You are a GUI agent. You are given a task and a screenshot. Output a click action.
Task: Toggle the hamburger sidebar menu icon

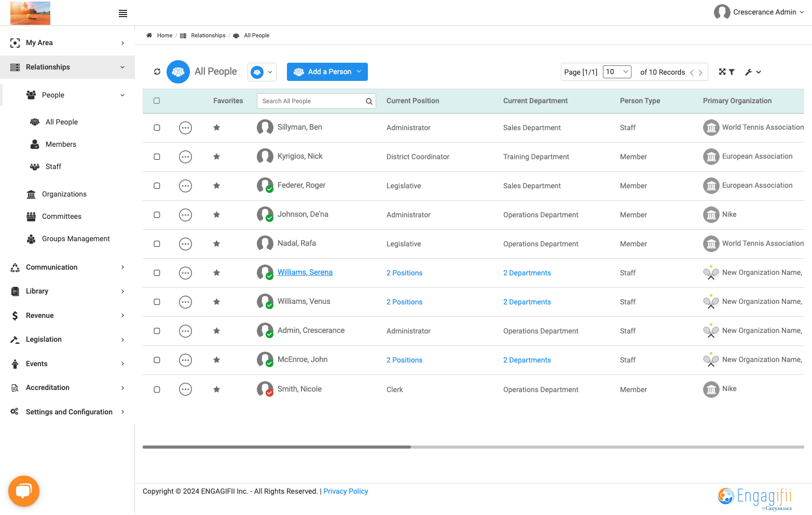tap(123, 13)
